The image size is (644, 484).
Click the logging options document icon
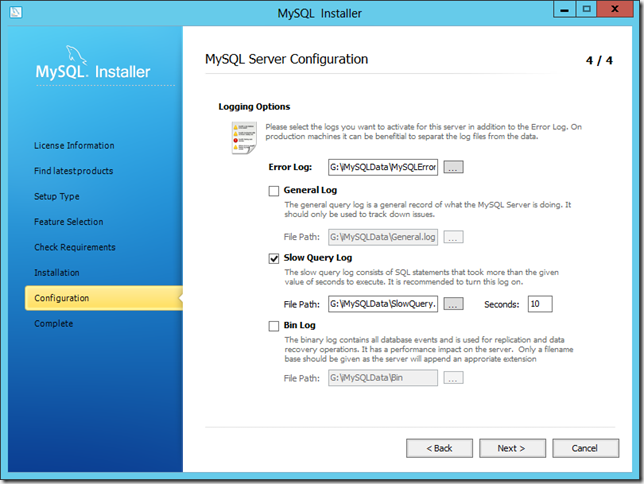(244, 138)
